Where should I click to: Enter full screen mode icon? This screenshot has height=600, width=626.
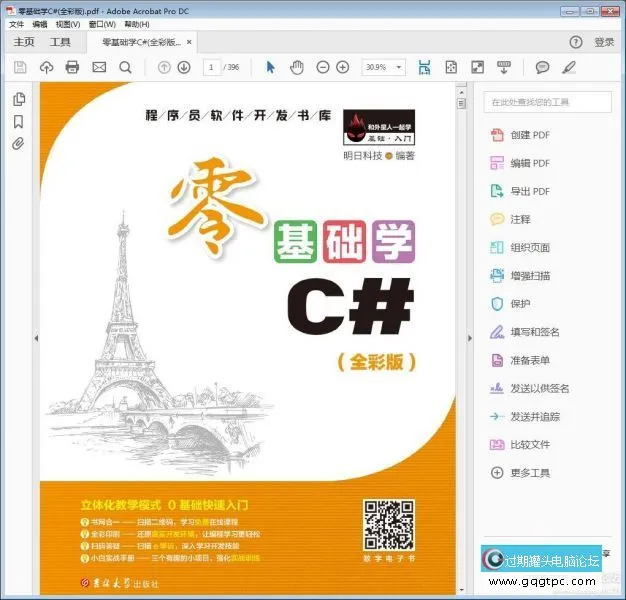[x=477, y=67]
